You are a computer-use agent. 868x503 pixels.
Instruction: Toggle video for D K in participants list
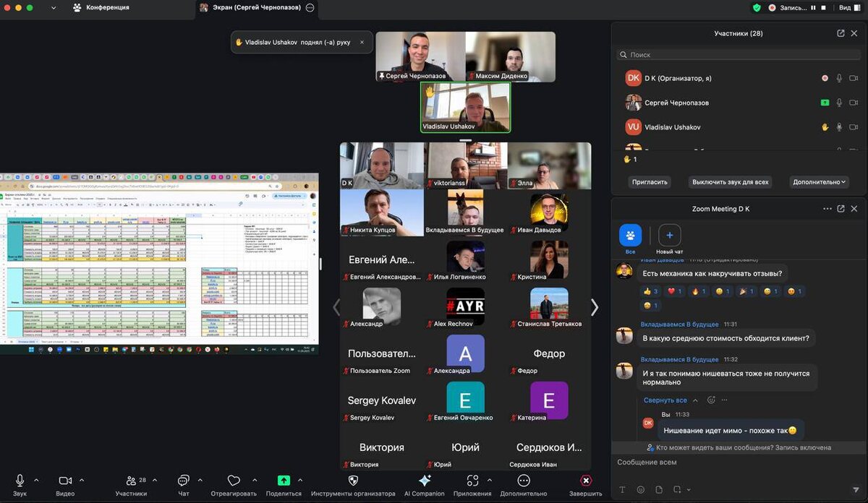pyautogui.click(x=854, y=78)
